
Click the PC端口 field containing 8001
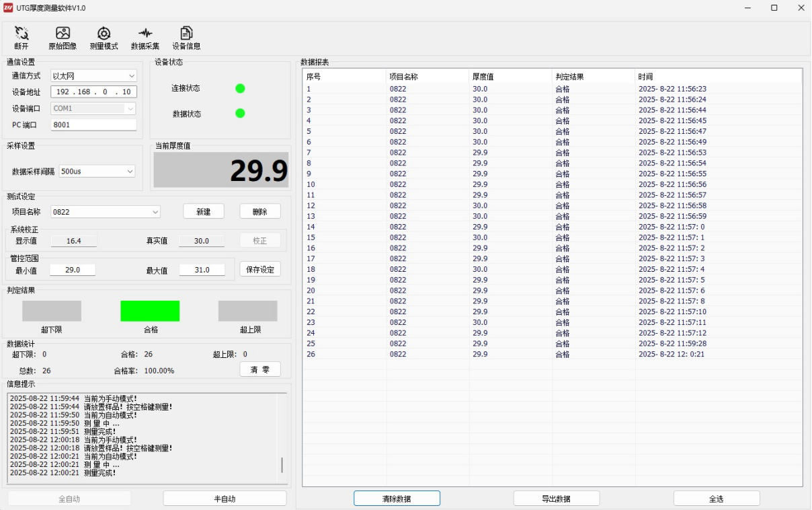tap(93, 124)
